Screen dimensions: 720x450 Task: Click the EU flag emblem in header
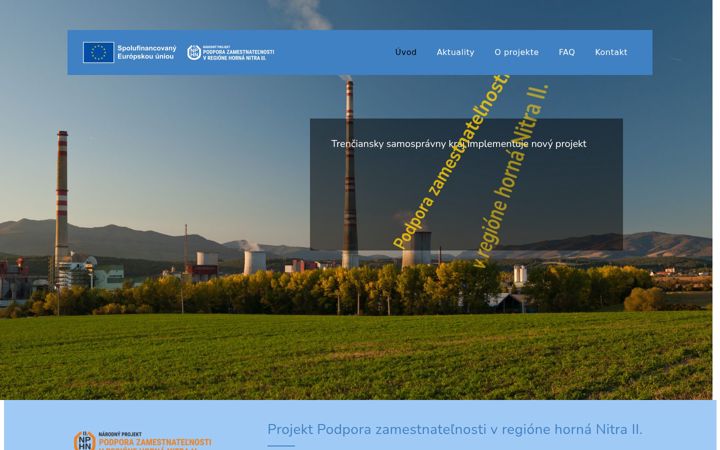coord(98,52)
